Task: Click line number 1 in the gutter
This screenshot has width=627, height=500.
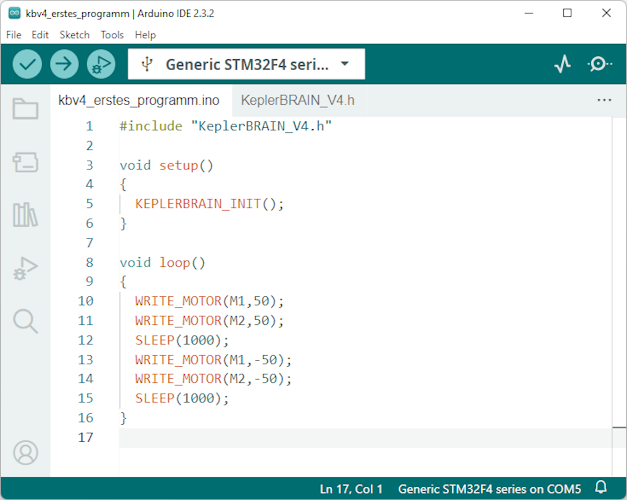Action: pos(90,126)
